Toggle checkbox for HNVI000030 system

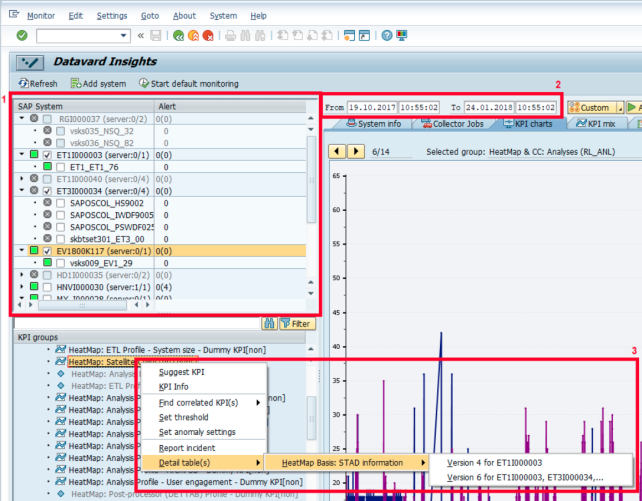tap(47, 287)
